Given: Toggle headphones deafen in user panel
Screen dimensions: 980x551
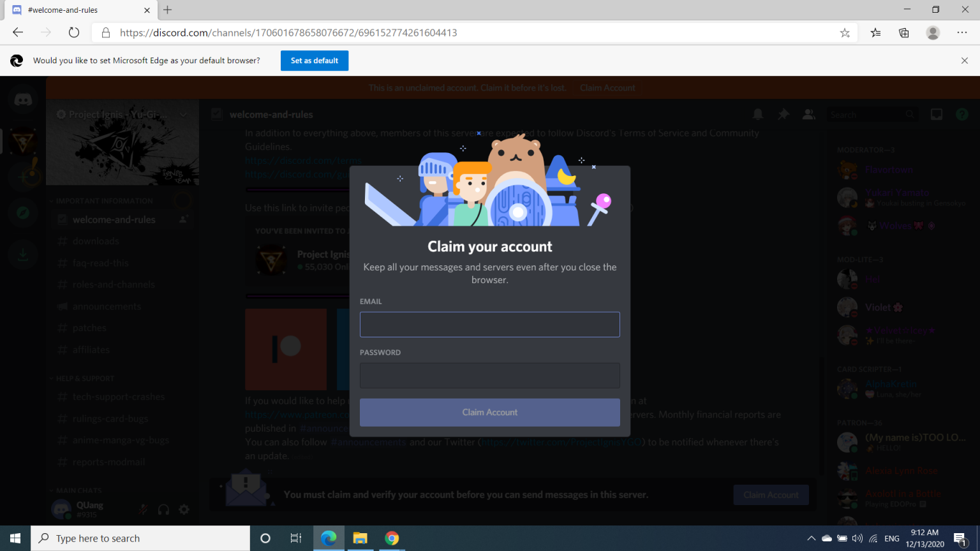Looking at the screenshot, I should coord(163,509).
